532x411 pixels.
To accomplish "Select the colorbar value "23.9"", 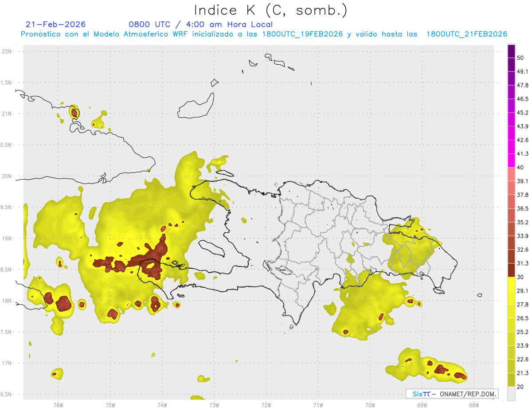I will [523, 345].
